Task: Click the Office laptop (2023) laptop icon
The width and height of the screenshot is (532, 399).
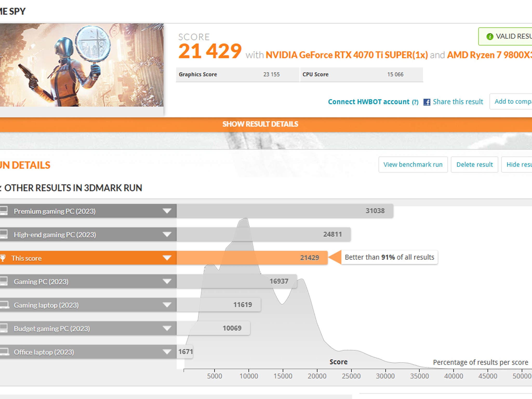Action: (4, 352)
